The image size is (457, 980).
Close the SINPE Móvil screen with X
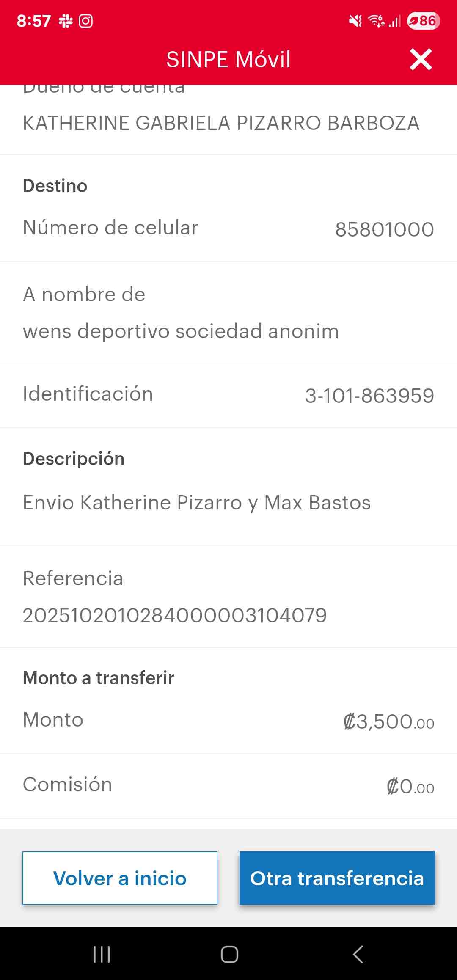pos(421,59)
